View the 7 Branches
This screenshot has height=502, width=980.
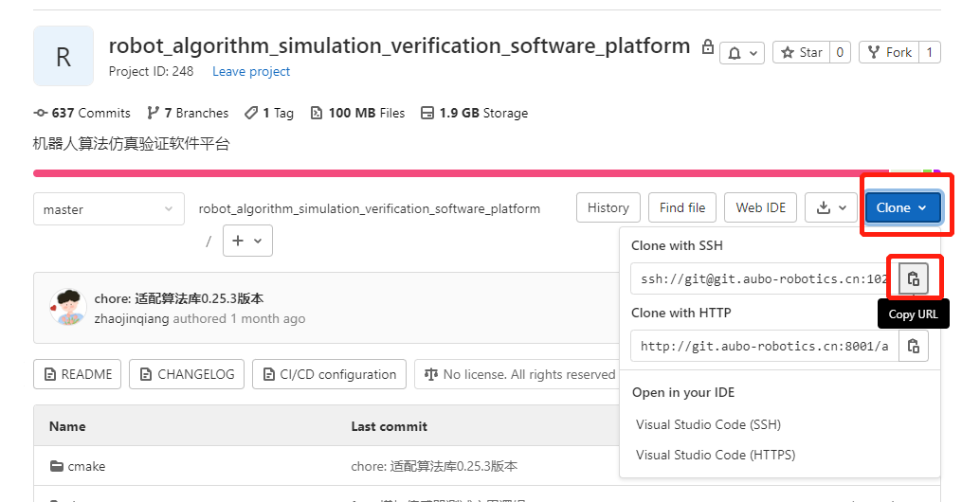tap(188, 113)
